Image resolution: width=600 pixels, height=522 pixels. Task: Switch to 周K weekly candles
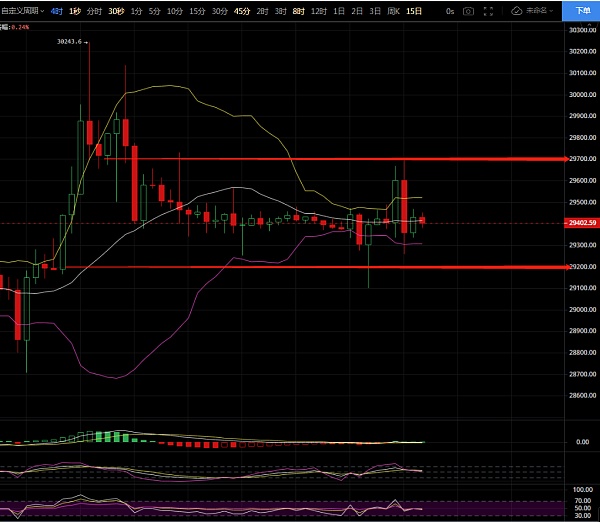[x=392, y=10]
